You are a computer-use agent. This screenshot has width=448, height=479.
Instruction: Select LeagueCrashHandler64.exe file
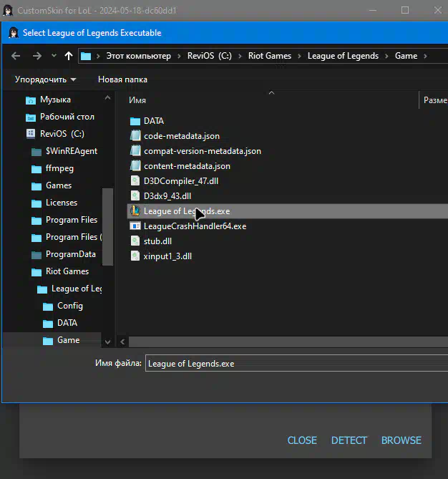coord(195,226)
